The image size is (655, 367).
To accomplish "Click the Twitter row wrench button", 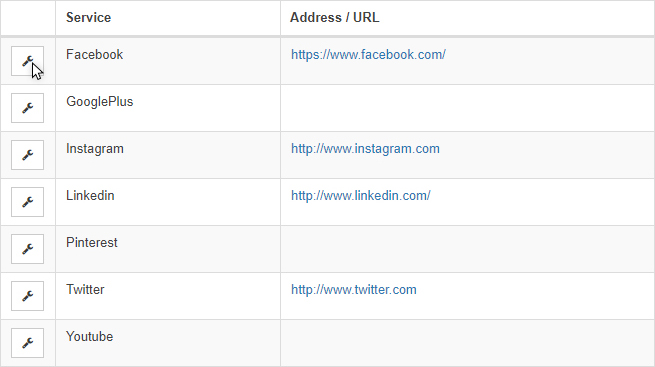I will pos(27,296).
